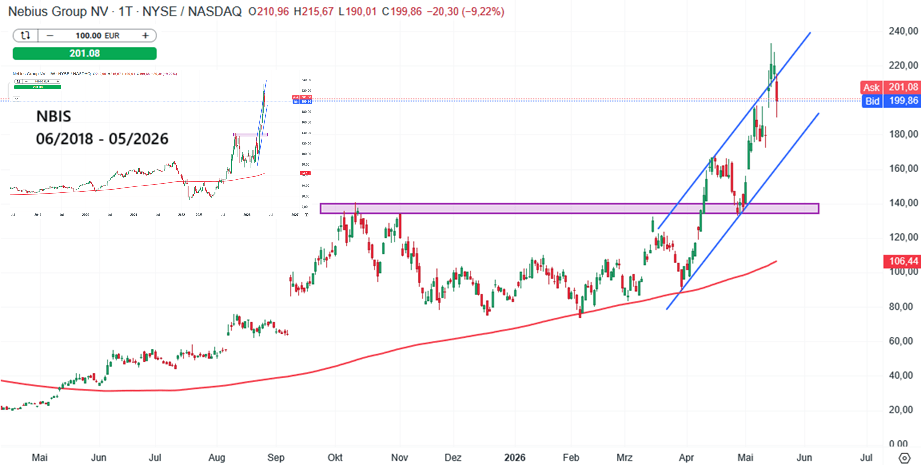Click the Apr time axis label
The height and width of the screenshot is (472, 921).
click(685, 457)
